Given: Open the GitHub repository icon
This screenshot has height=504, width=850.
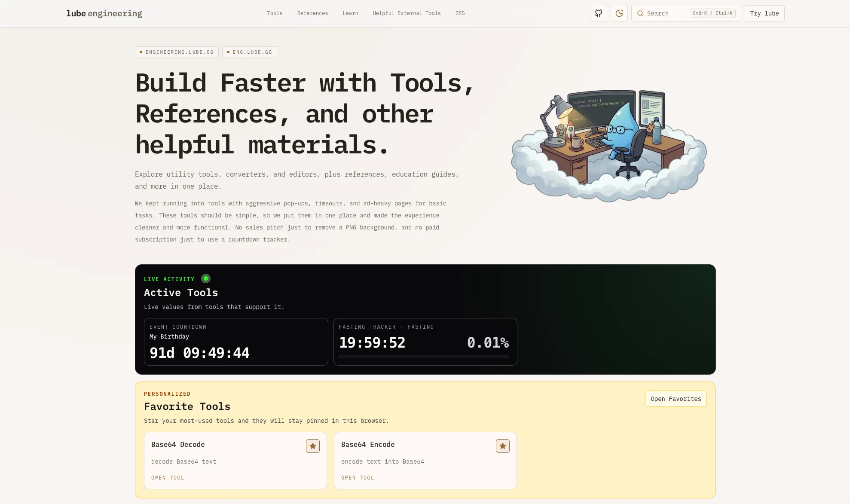Looking at the screenshot, I should [598, 13].
